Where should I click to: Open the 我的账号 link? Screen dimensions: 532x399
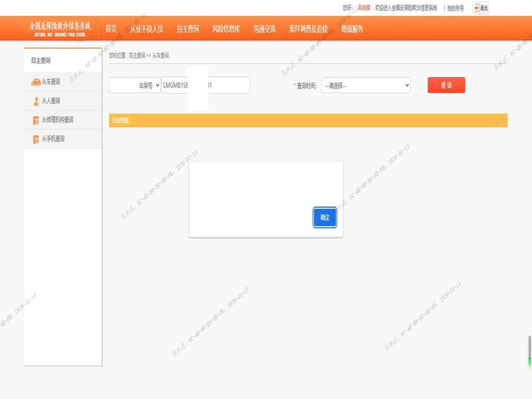point(456,8)
